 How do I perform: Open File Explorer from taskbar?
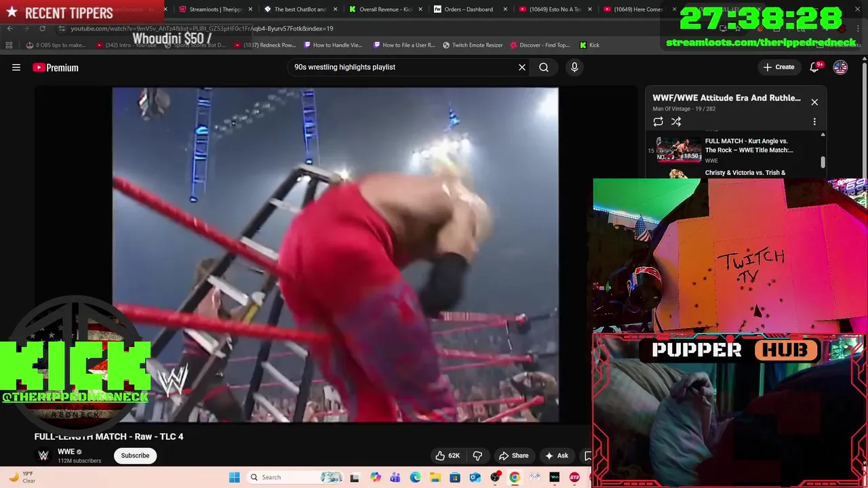point(435,477)
